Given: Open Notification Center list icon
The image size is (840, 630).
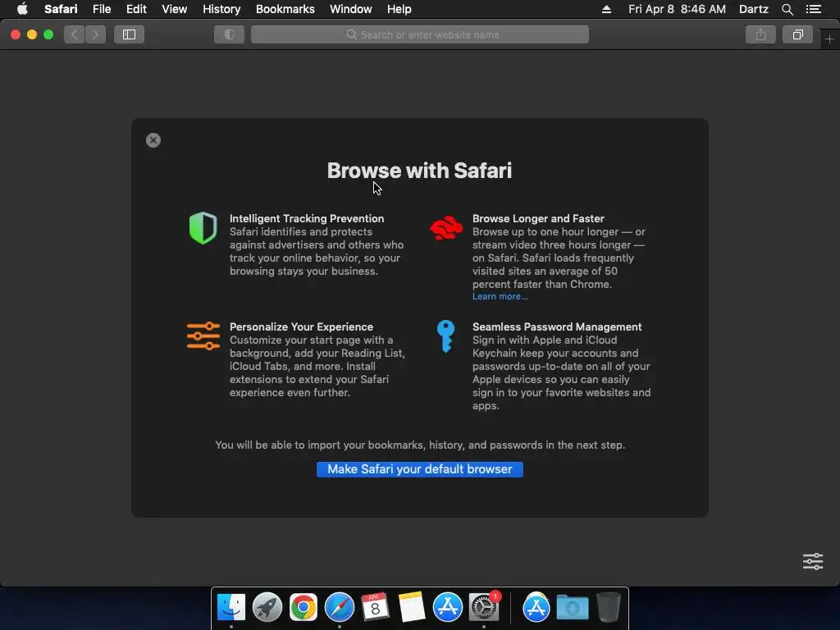Looking at the screenshot, I should point(813,9).
